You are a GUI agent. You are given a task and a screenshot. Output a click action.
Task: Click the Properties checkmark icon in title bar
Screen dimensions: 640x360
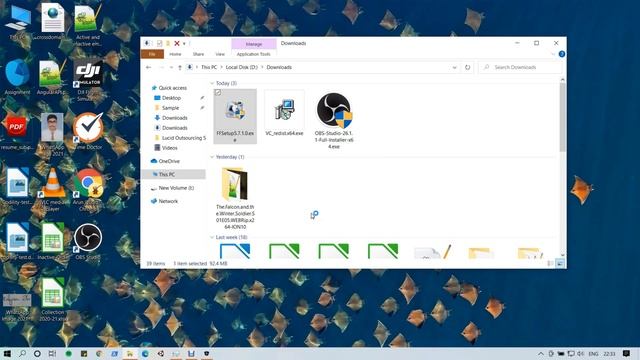point(160,43)
